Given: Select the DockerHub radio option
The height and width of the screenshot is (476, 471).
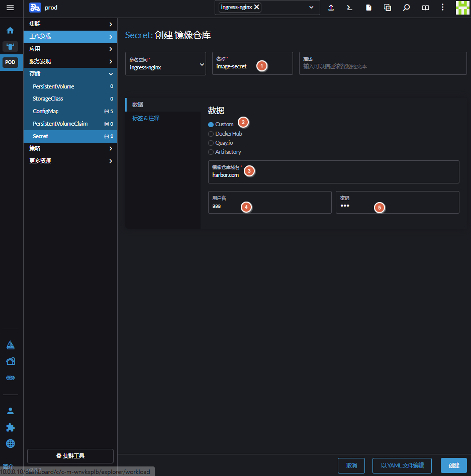Looking at the screenshot, I should coord(211,134).
